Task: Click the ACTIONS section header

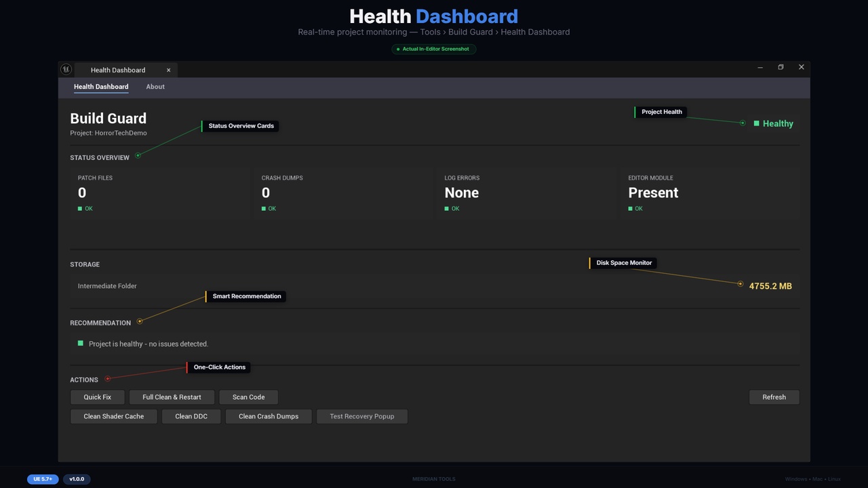Action: (84, 380)
